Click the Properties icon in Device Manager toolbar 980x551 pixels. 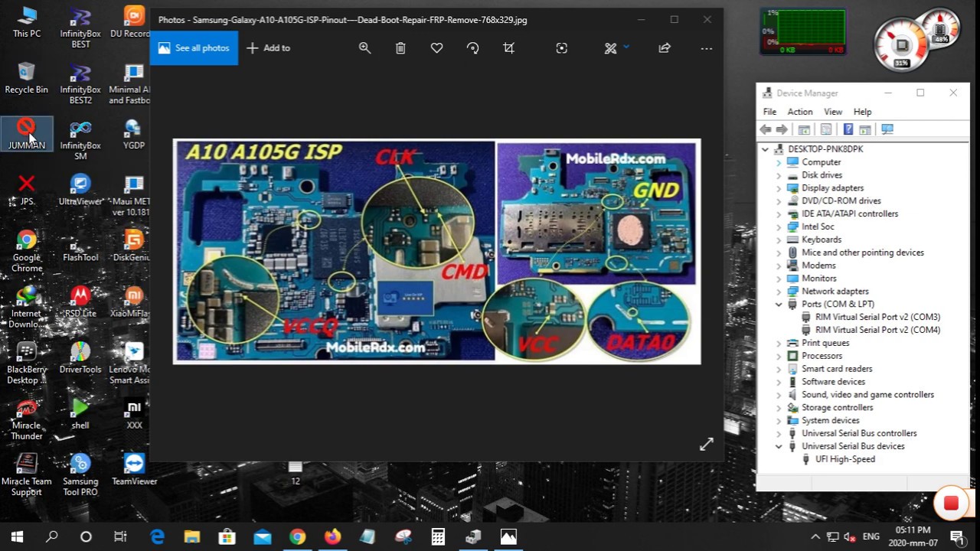coord(826,129)
